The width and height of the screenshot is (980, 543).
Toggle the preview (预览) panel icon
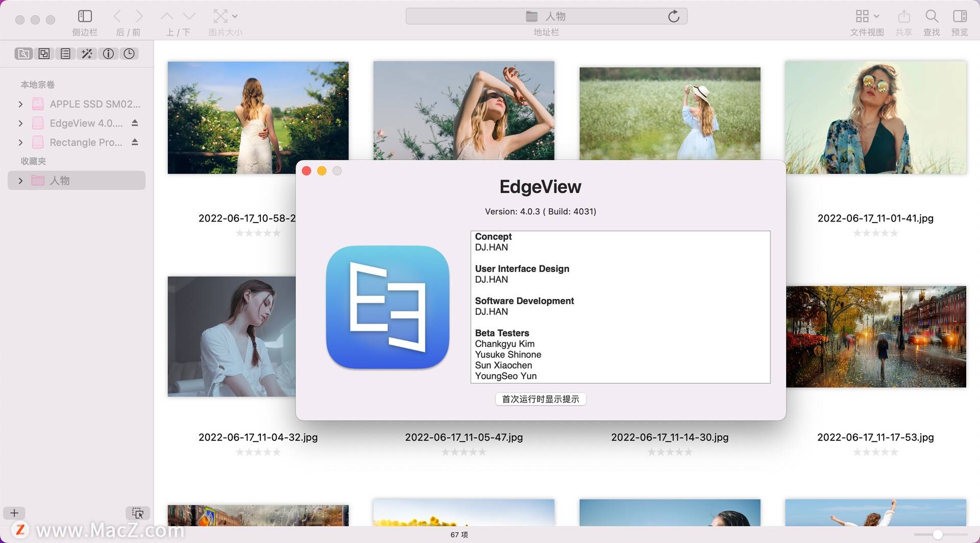tap(960, 16)
